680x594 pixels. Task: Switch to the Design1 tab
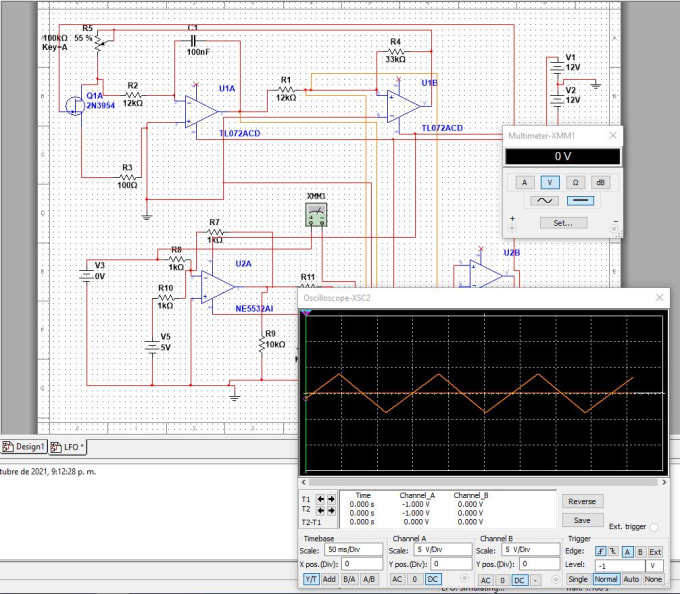tap(24, 447)
